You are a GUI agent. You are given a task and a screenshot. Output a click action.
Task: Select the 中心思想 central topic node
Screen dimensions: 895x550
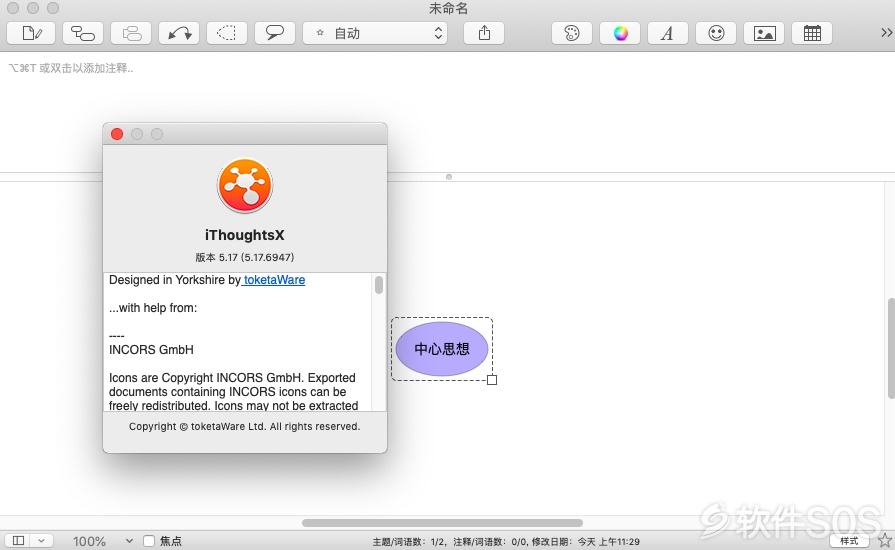coord(442,349)
